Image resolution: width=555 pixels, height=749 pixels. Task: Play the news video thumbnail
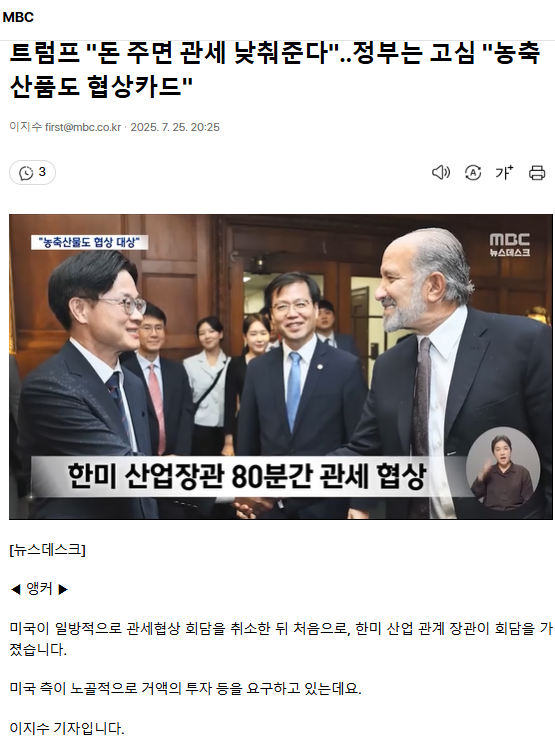tap(281, 366)
